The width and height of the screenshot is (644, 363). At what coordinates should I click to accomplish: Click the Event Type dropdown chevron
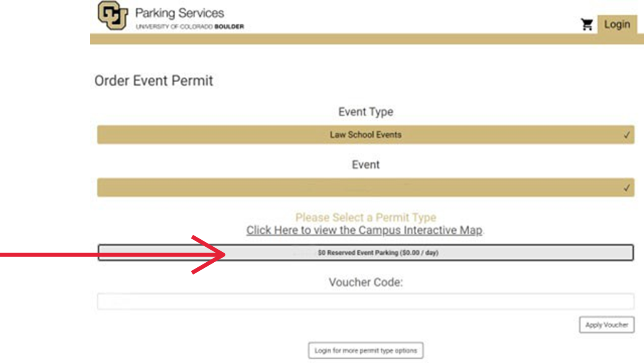(626, 135)
